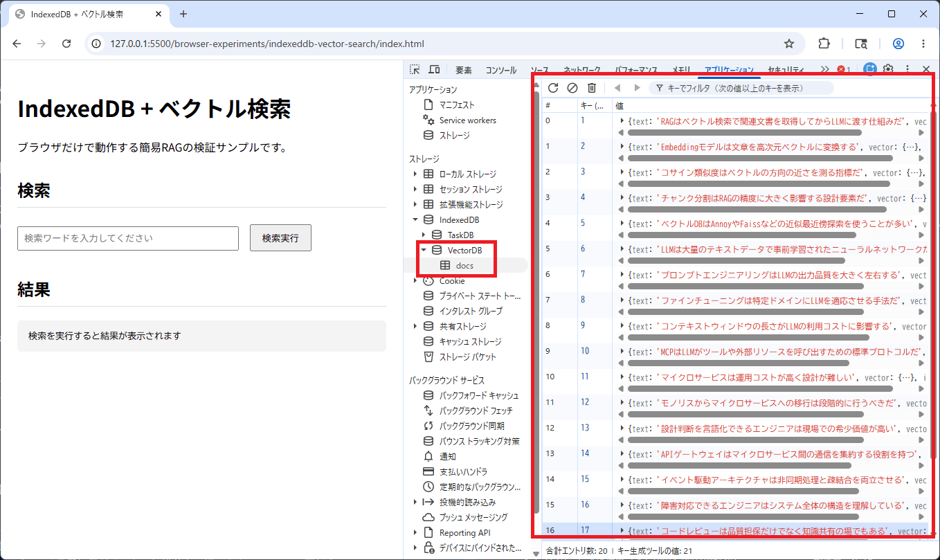
Task: Toggle the DevTools device toolbar icon
Action: [434, 69]
